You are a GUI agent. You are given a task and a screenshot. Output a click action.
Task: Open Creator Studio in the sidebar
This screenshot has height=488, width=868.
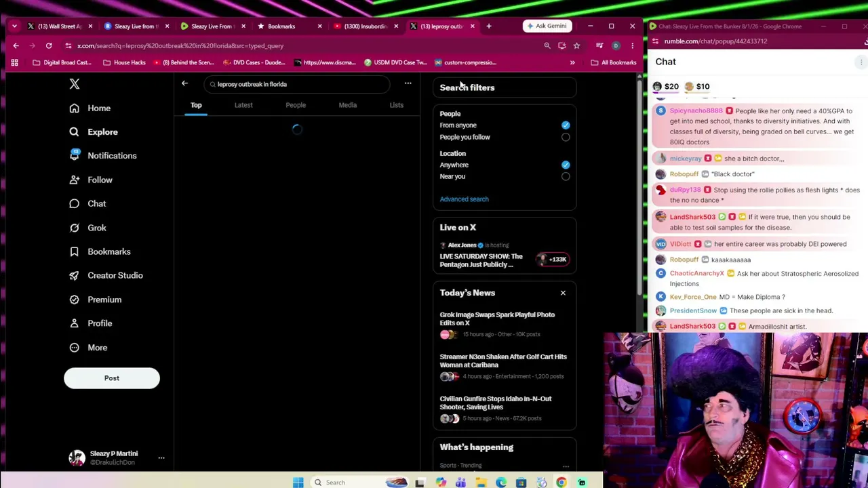106,275
